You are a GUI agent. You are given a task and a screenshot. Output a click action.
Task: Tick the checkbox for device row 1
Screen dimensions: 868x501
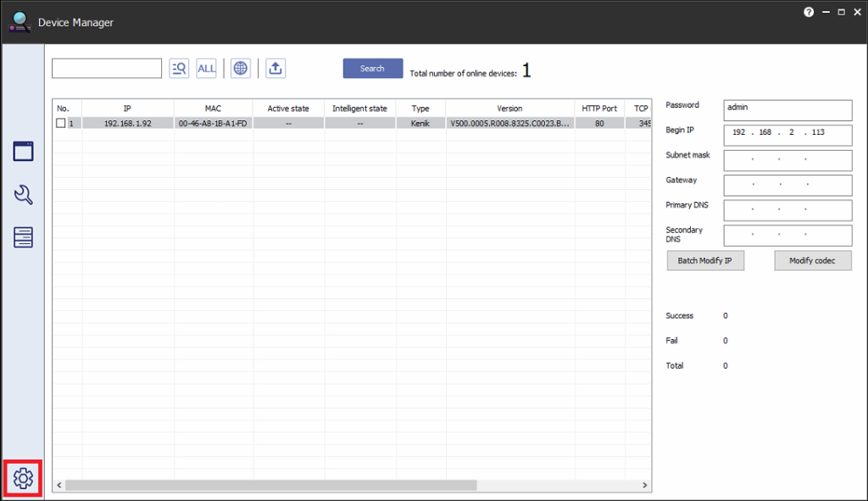(60, 123)
